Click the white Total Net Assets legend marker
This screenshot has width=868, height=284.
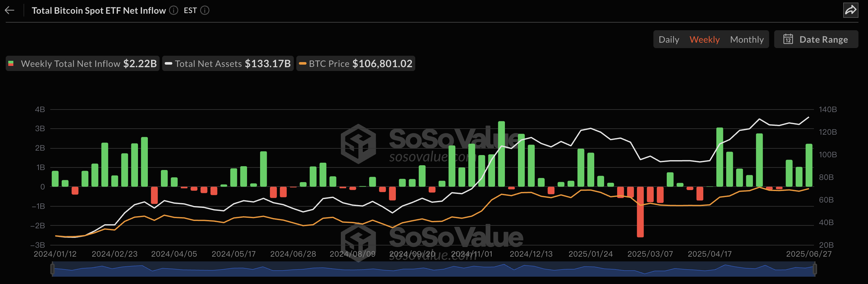169,63
